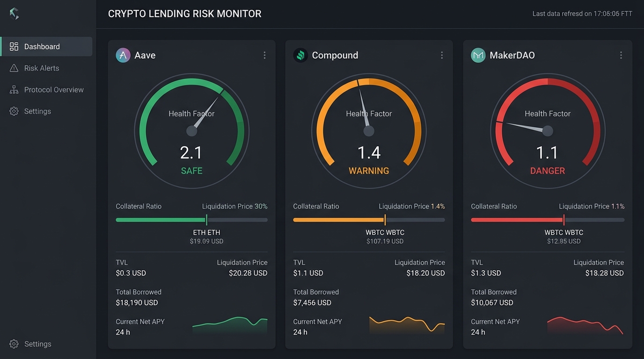The height and width of the screenshot is (359, 644).
Task: Open the MakerDAO card three-dot menu
Action: [621, 55]
